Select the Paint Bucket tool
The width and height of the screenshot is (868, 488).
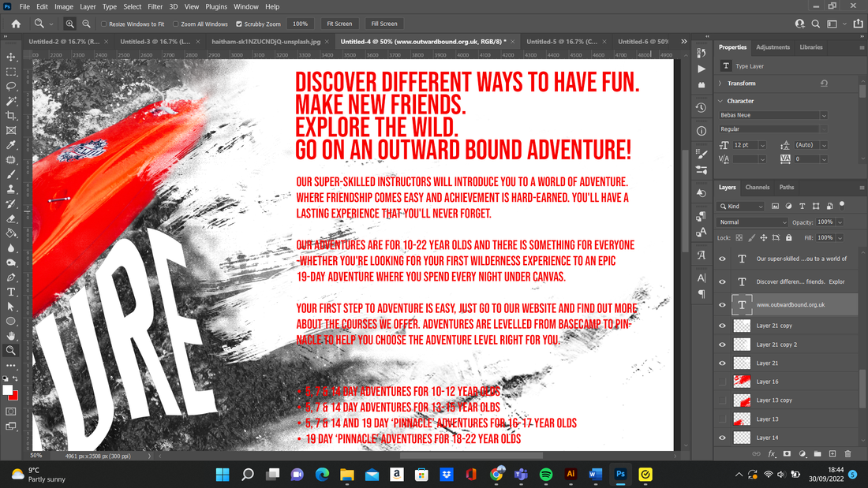[x=10, y=233]
